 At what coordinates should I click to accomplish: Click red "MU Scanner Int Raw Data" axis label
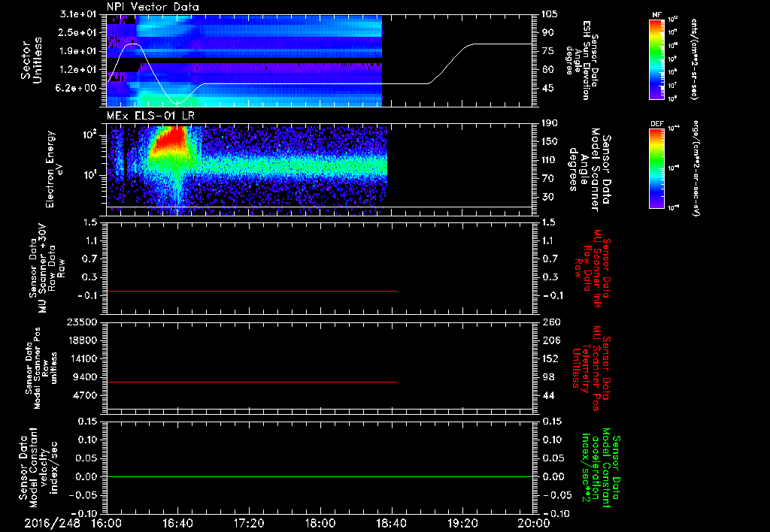pyautogui.click(x=592, y=268)
